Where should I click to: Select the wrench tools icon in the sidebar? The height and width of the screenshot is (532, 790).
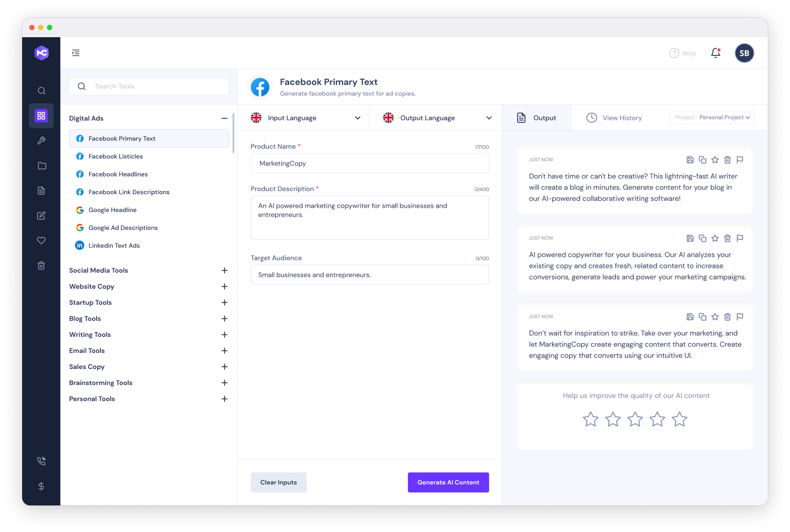tap(41, 140)
